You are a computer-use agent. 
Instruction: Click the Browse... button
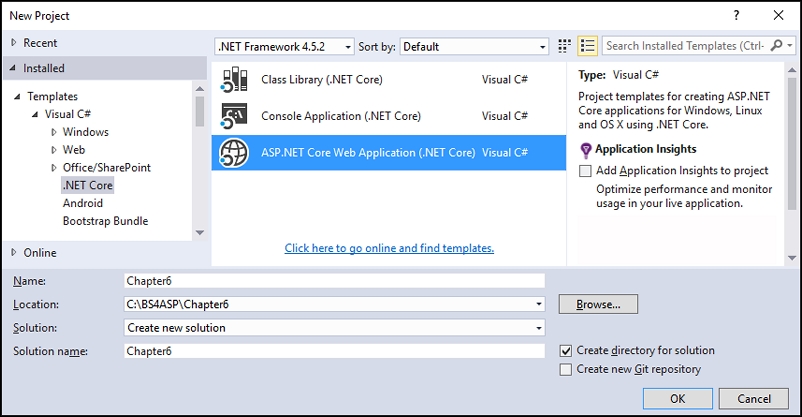coord(598,304)
